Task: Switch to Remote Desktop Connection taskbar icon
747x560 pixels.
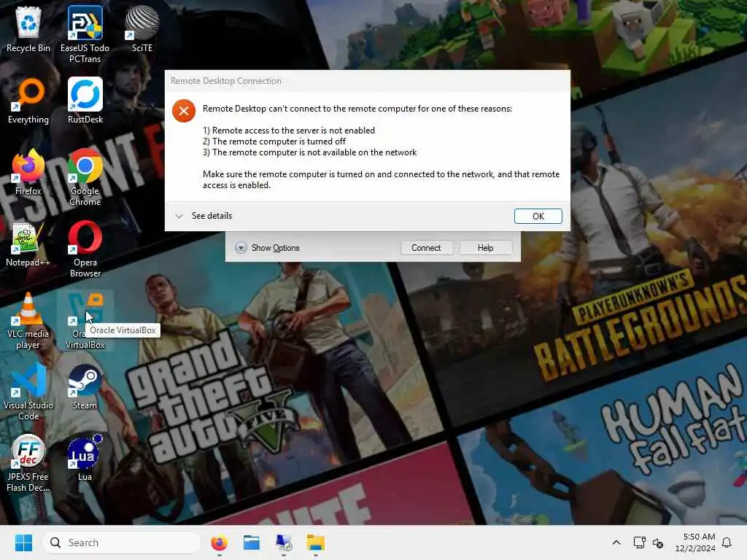Action: coord(284,542)
